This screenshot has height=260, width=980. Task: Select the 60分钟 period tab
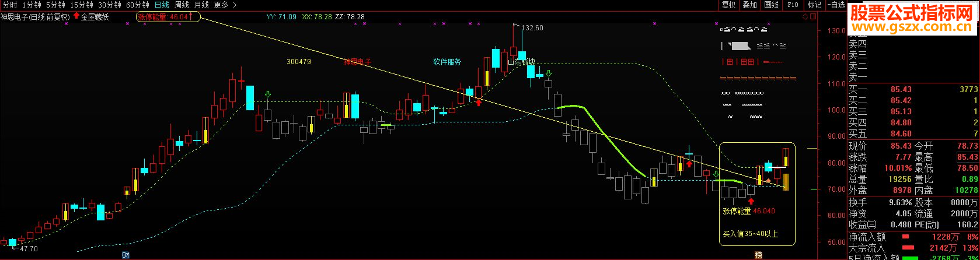[x=138, y=5]
